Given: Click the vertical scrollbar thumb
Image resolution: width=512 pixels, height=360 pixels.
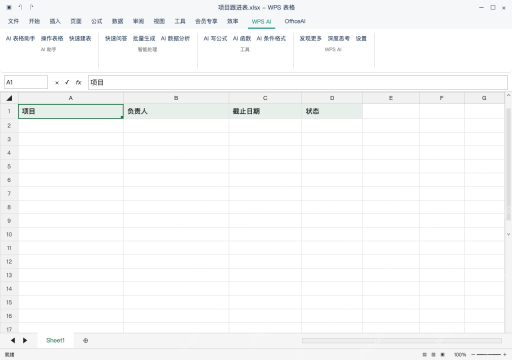Looking at the screenshot, I should tap(508, 164).
